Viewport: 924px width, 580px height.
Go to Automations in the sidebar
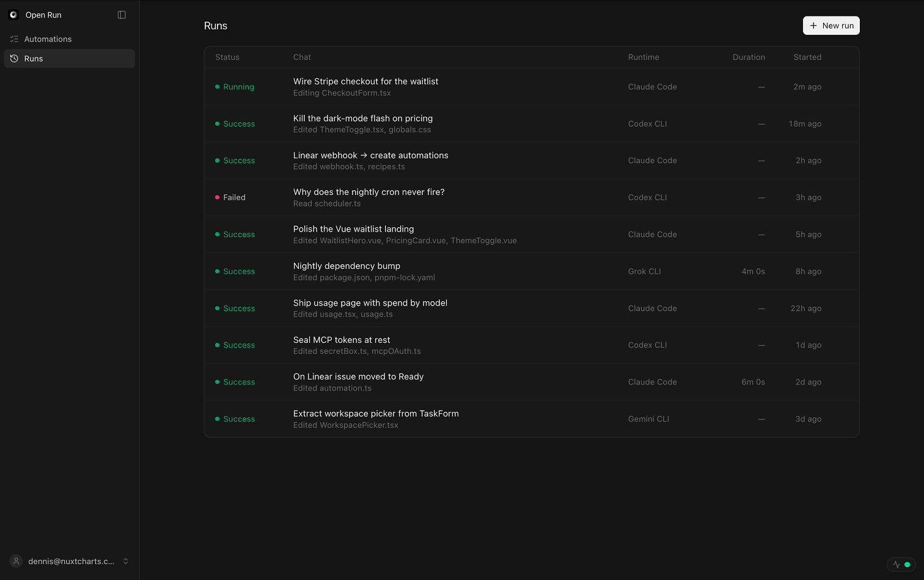pos(70,39)
